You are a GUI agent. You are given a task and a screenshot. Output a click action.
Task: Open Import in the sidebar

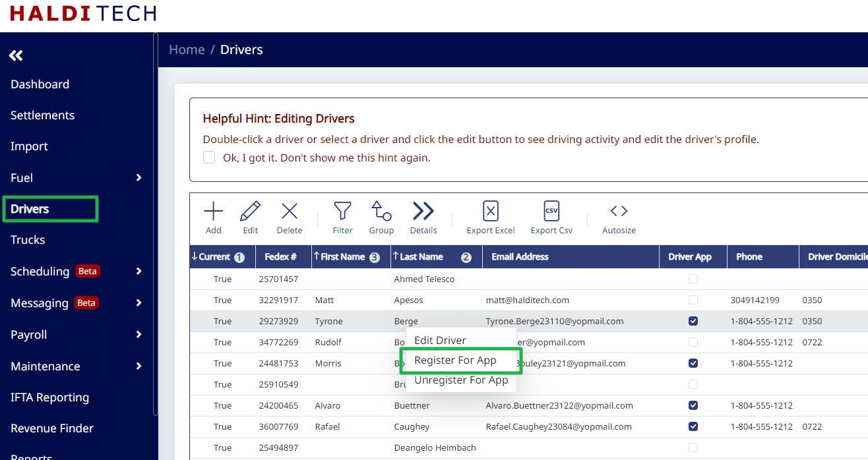tap(29, 146)
